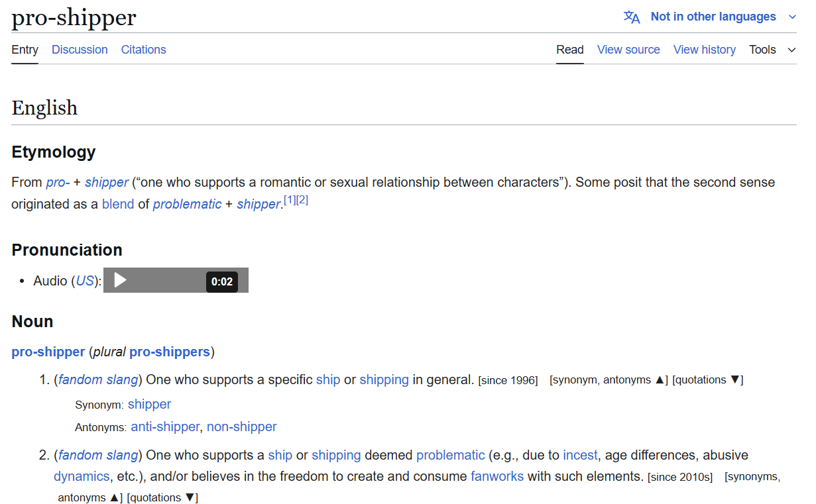The height and width of the screenshot is (504, 816).
Task: Follow the dynamics link
Action: (x=82, y=477)
